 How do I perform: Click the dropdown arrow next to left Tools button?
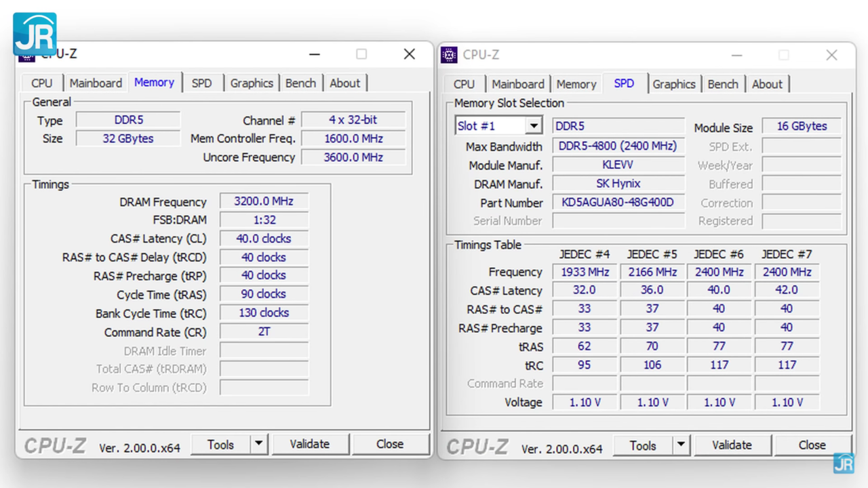[258, 444]
